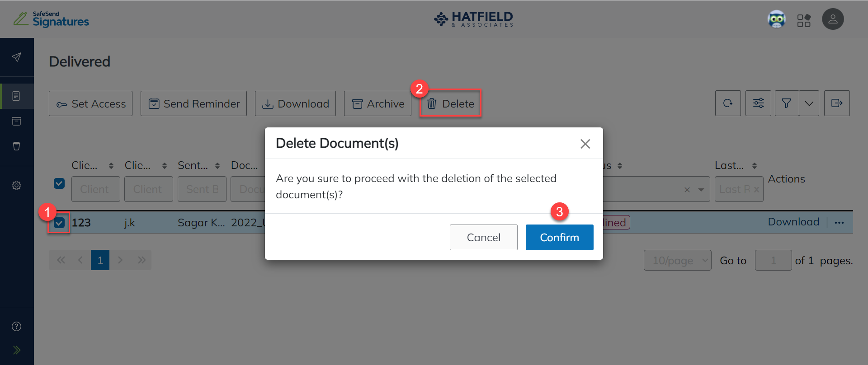Select the paper plane Send icon in sidebar
Image resolution: width=868 pixels, height=365 pixels.
pos(17,57)
